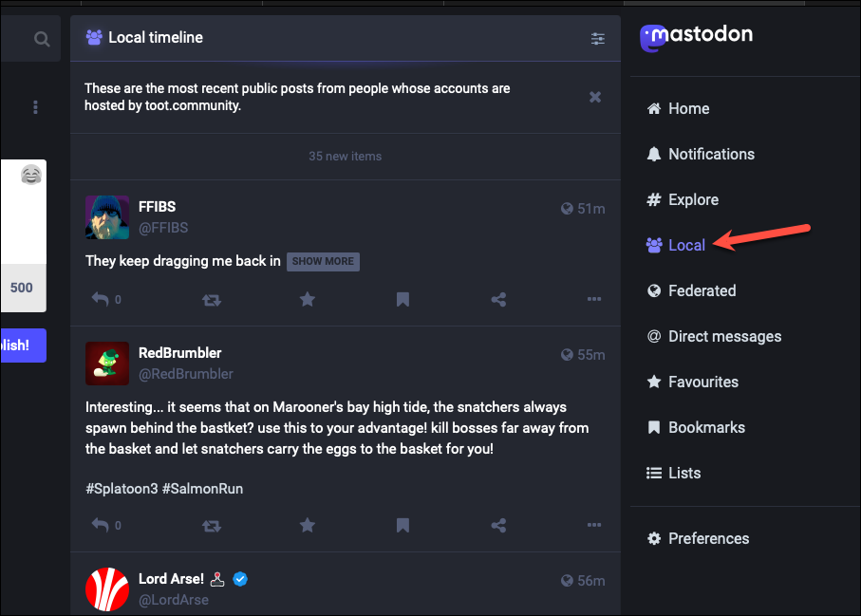Image resolution: width=861 pixels, height=616 pixels.
Task: Open the three-dot menu on FFIBS's post
Action: coord(594,299)
